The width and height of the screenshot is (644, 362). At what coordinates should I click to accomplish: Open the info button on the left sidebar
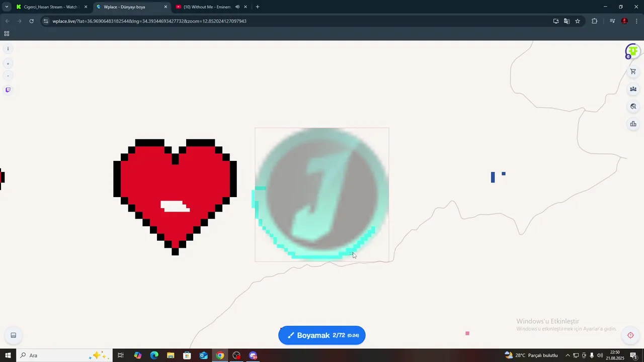coord(8,49)
